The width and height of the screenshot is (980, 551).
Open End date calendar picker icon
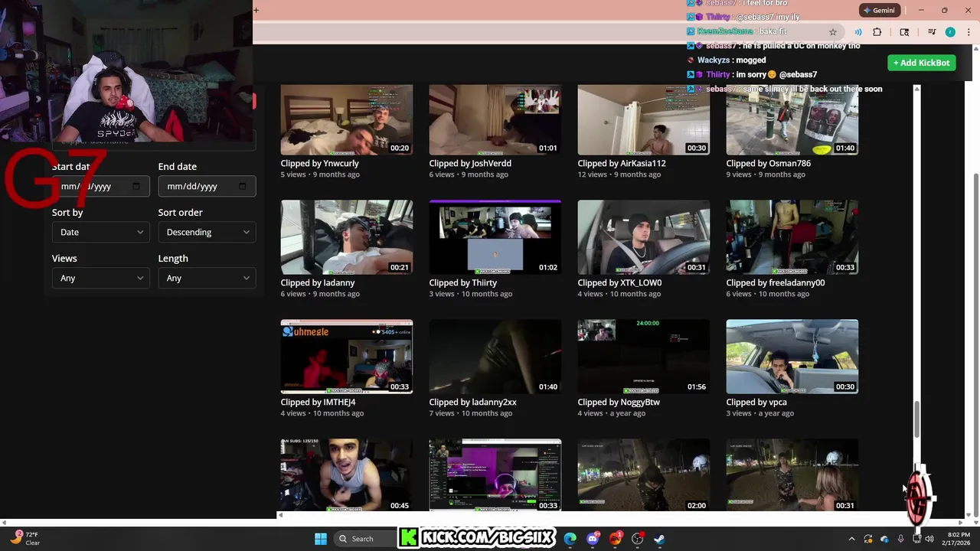click(x=243, y=186)
